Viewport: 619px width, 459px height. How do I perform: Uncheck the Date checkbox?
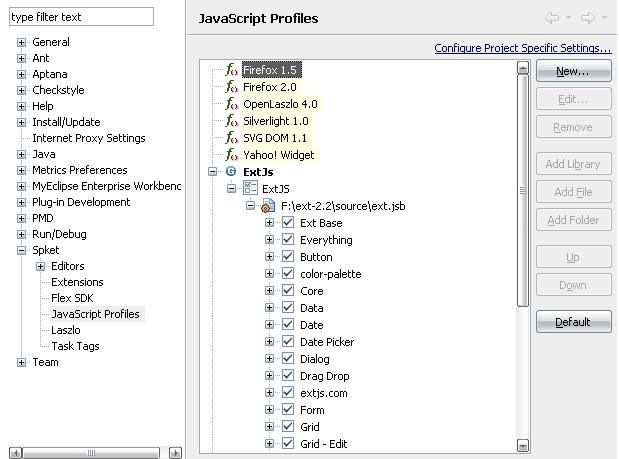tap(288, 324)
